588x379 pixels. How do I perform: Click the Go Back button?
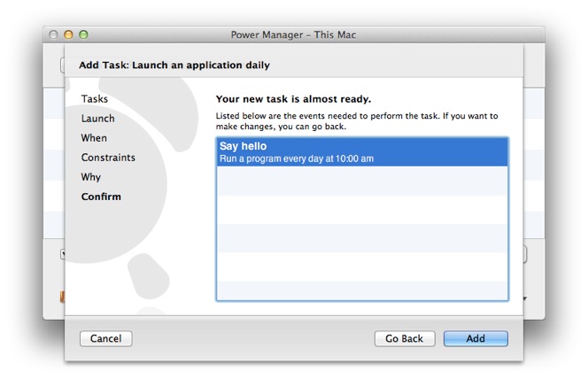point(404,338)
